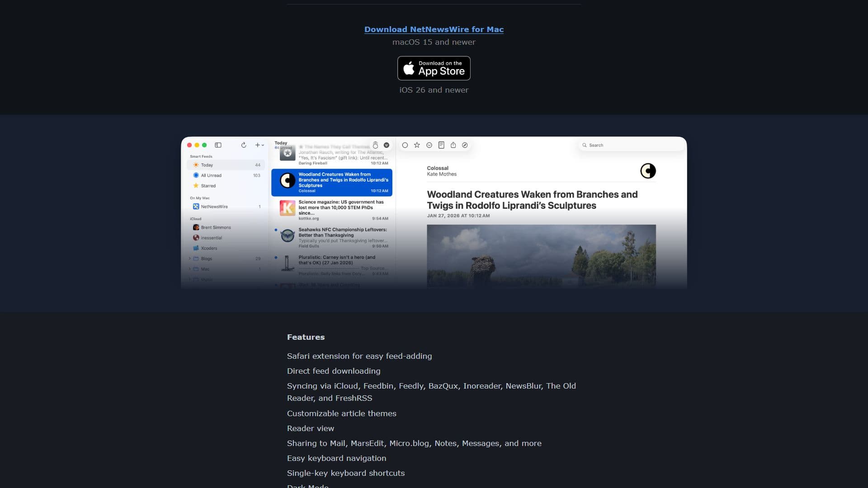Screen dimensions: 868x488
Task: Click the Blogs folder icon
Action: click(196, 258)
